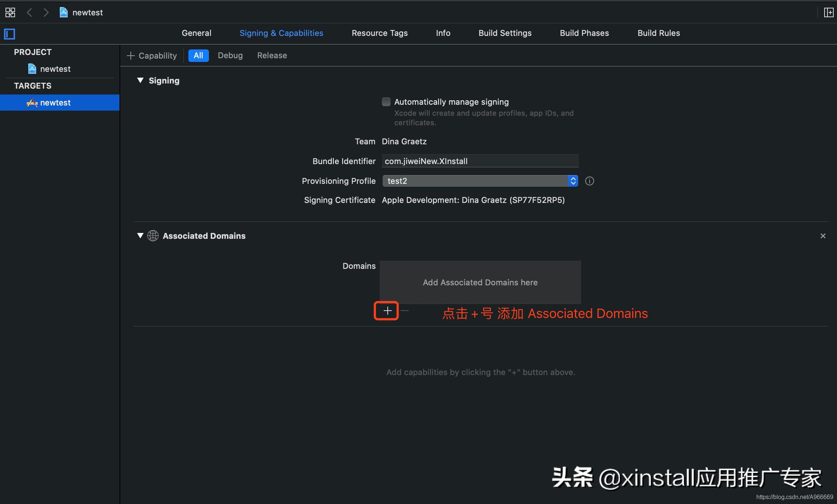Click Add Associated Domains here area

(480, 282)
